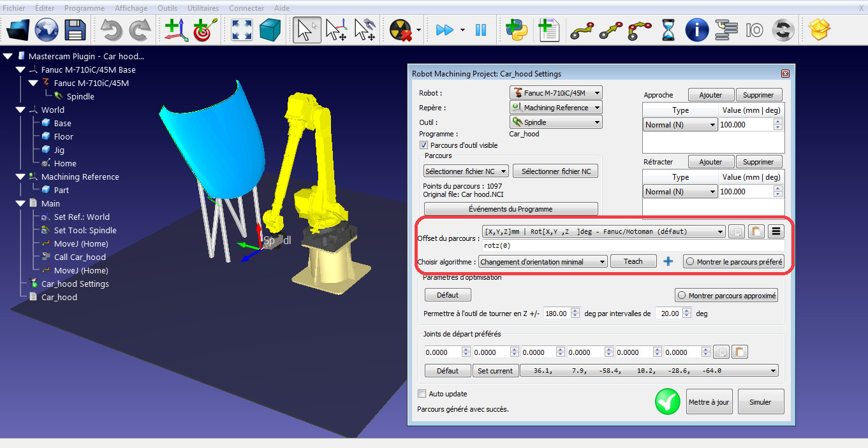The height and width of the screenshot is (448, 868).
Task: Save the station with the floppy icon
Action: pyautogui.click(x=75, y=30)
